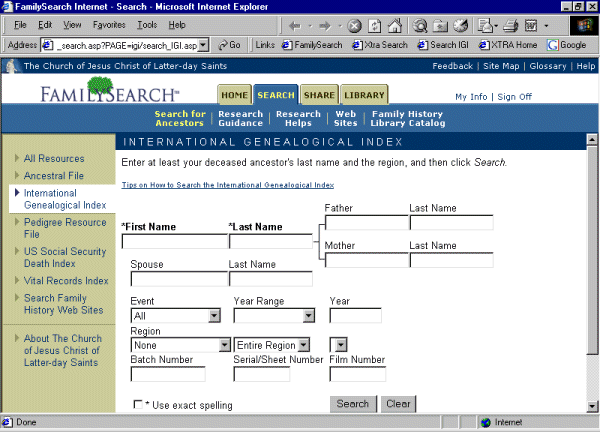600x432 pixels.
Task: Switch to the SHARE tab
Action: [x=319, y=95]
